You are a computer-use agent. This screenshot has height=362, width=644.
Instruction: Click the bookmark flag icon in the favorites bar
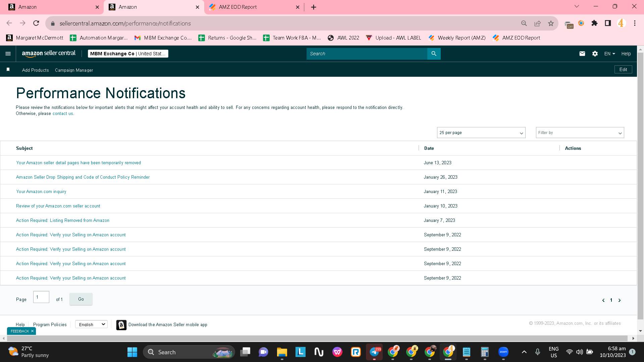8,69
